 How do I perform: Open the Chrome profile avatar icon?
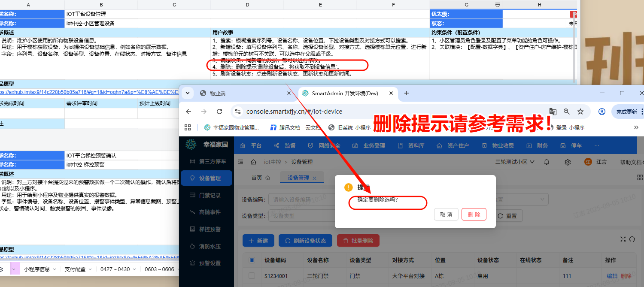click(x=602, y=112)
